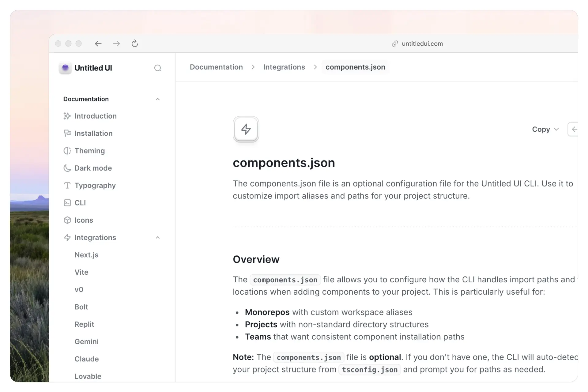Open the Integrations breadcrumb link

click(284, 67)
